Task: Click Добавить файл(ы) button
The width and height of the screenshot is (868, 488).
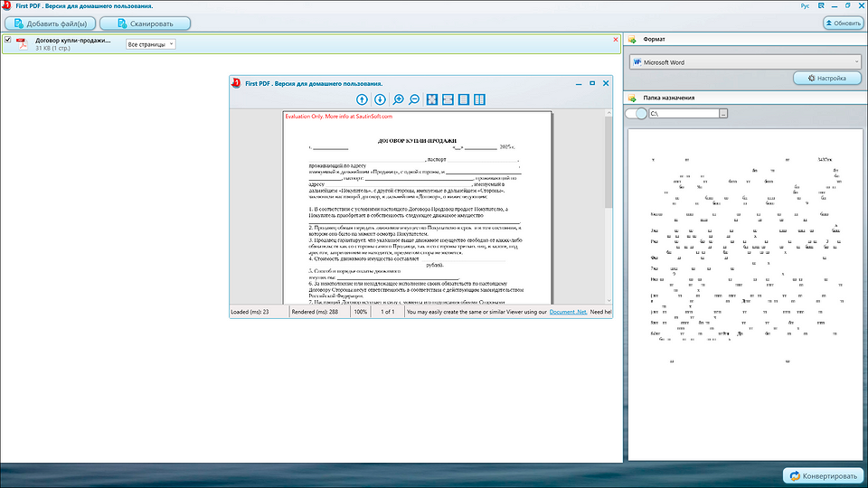Action: click(51, 23)
